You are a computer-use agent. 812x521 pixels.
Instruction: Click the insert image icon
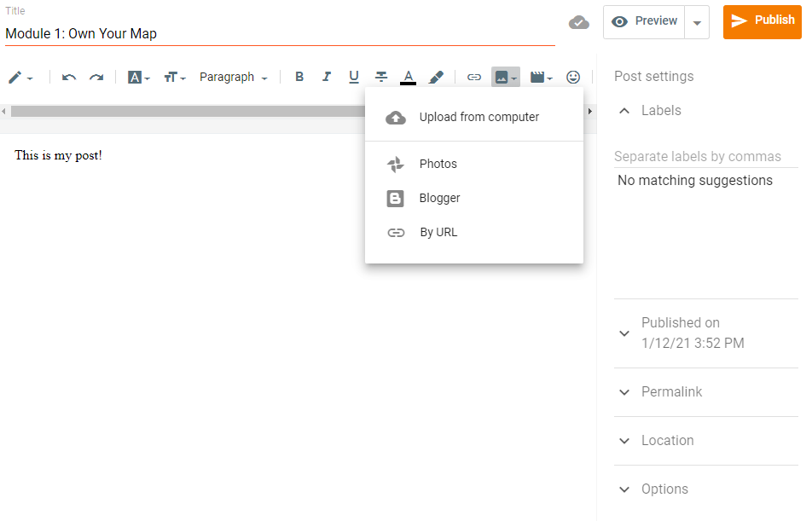click(505, 78)
